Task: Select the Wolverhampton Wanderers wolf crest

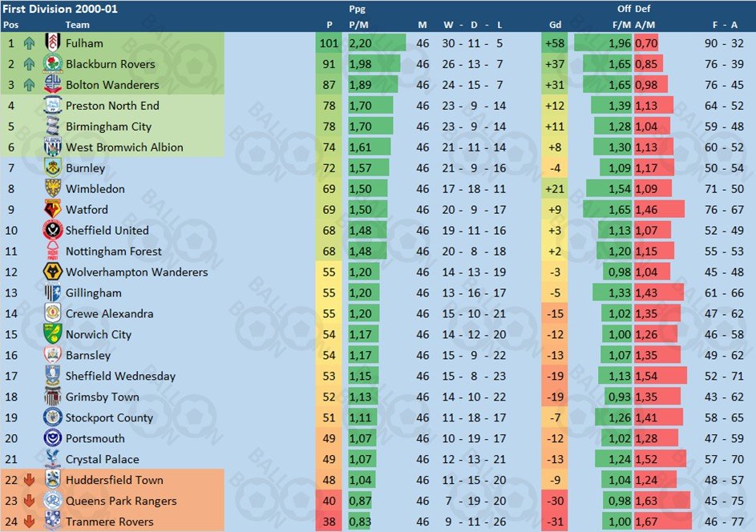Action: [x=53, y=272]
